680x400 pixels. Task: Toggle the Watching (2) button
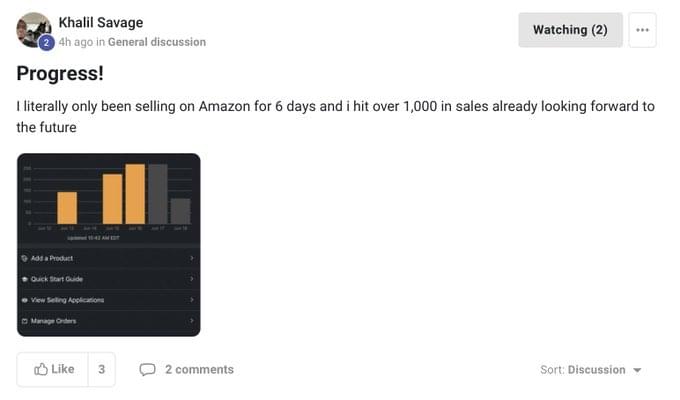coord(570,30)
